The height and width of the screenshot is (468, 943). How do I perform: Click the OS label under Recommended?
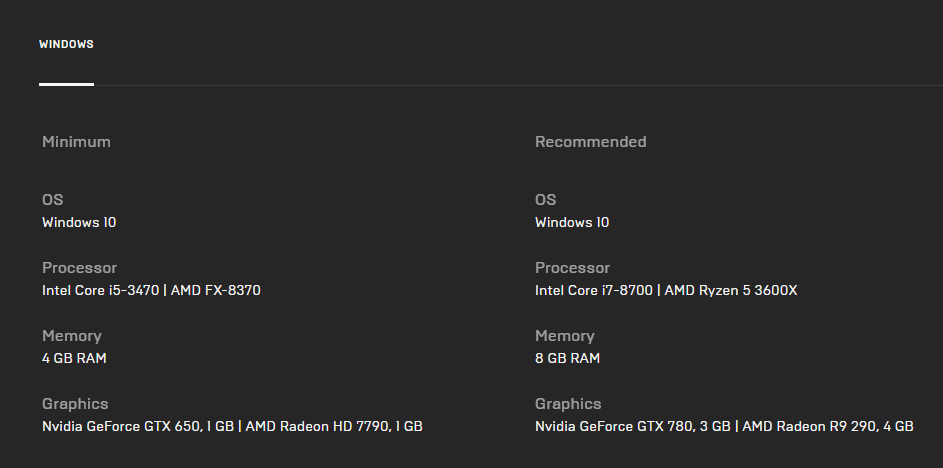546,200
